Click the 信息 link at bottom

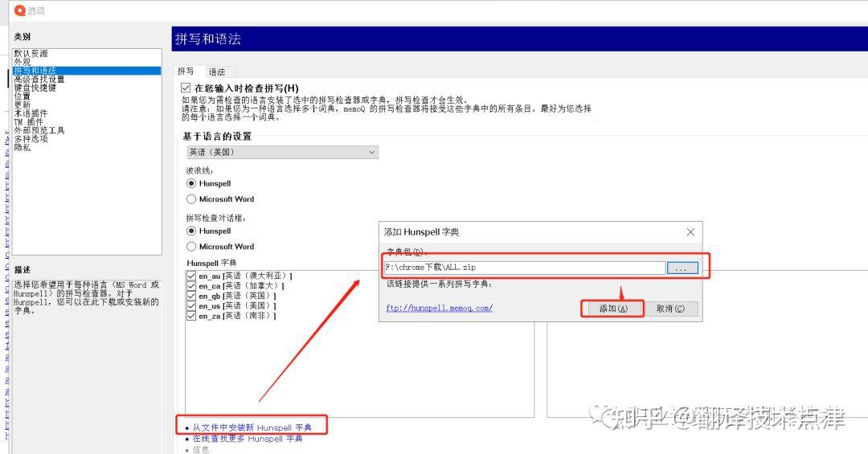(201, 449)
